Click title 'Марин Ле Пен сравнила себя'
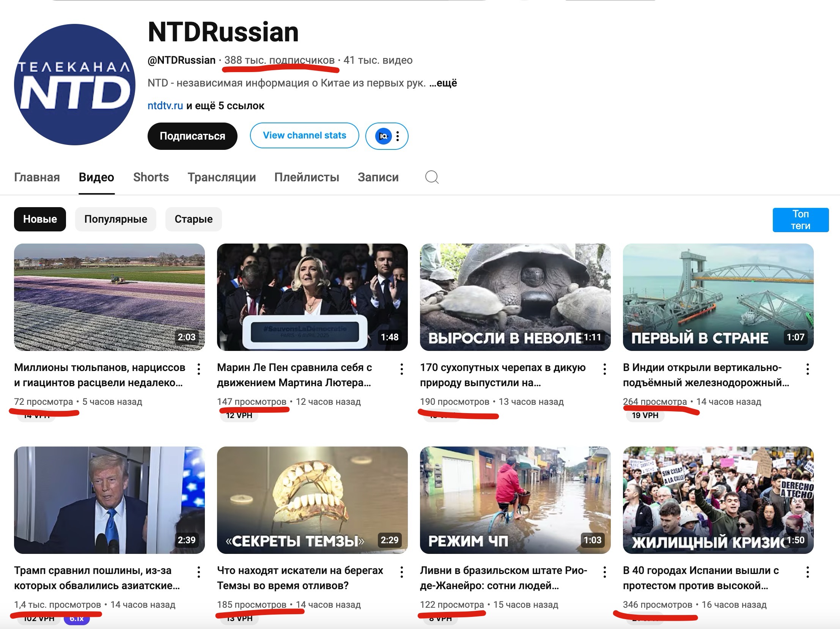Viewport: 840px width, 629px height. [294, 375]
